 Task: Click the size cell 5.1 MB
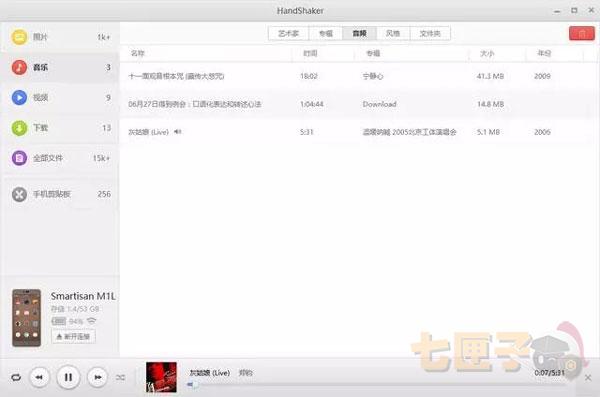point(488,132)
